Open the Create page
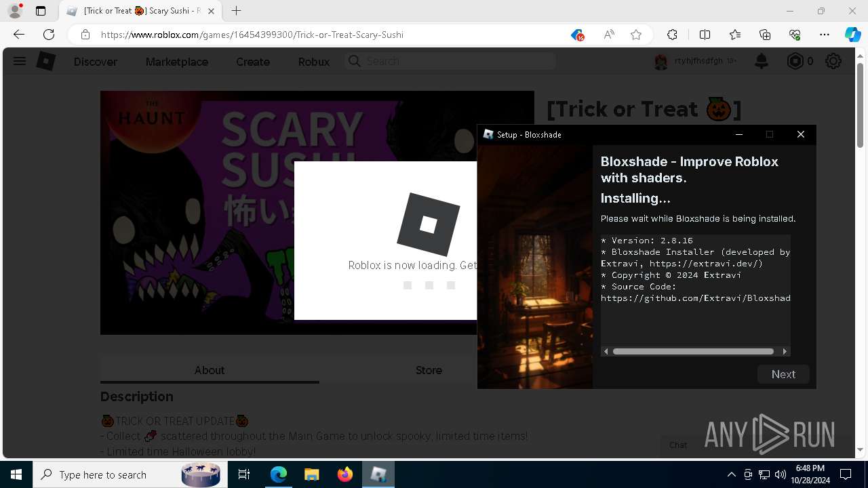 point(253,62)
